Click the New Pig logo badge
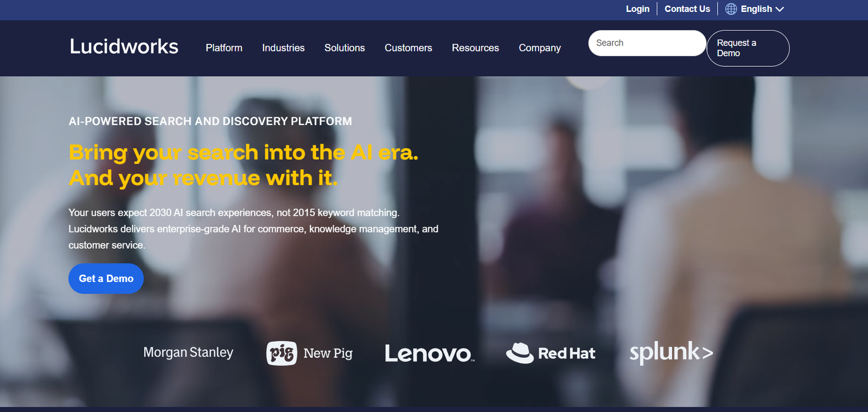Viewport: 868px width, 412px height. [282, 353]
